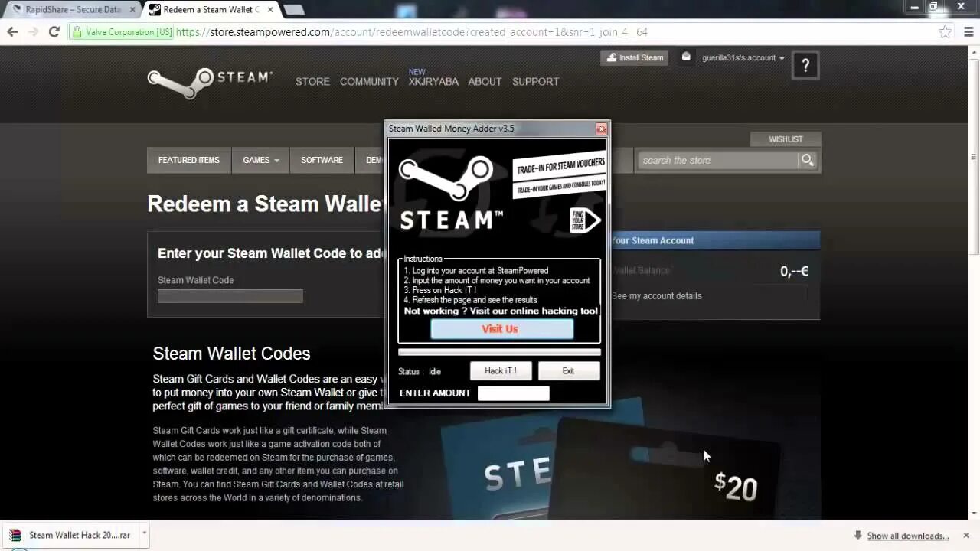Click the search magnifier icon
Image resolution: width=980 pixels, height=551 pixels.
pos(807,160)
